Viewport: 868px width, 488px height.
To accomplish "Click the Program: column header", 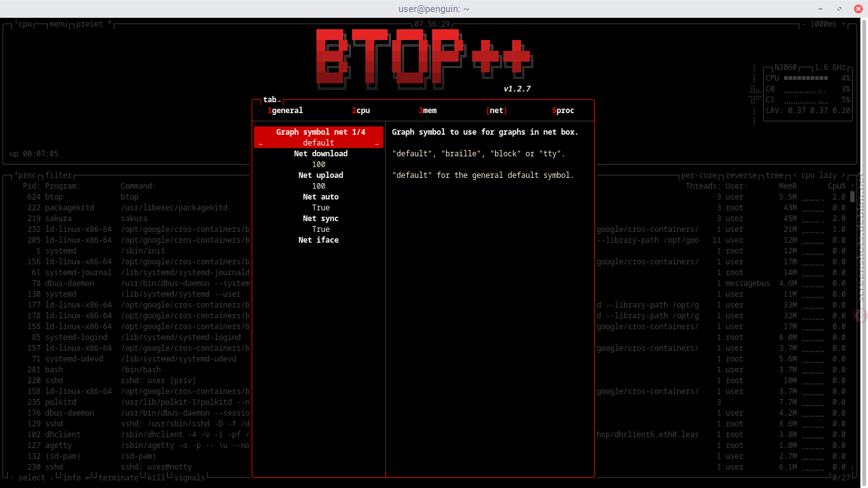I will (63, 186).
